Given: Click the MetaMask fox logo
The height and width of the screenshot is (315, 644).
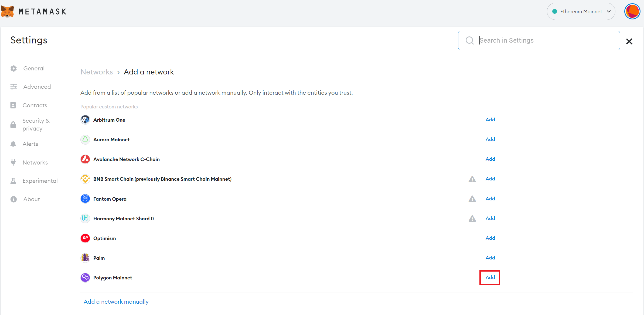Looking at the screenshot, I should [x=7, y=11].
